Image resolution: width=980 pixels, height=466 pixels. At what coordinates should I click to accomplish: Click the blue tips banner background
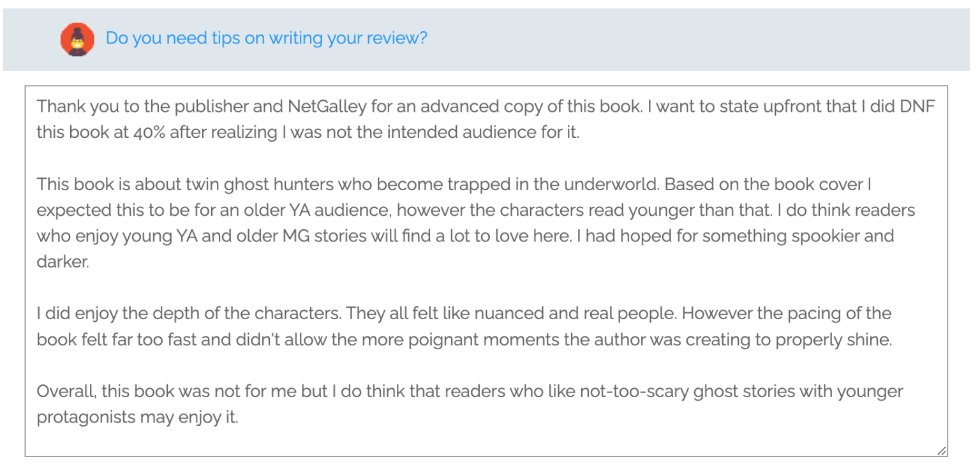pyautogui.click(x=702, y=39)
